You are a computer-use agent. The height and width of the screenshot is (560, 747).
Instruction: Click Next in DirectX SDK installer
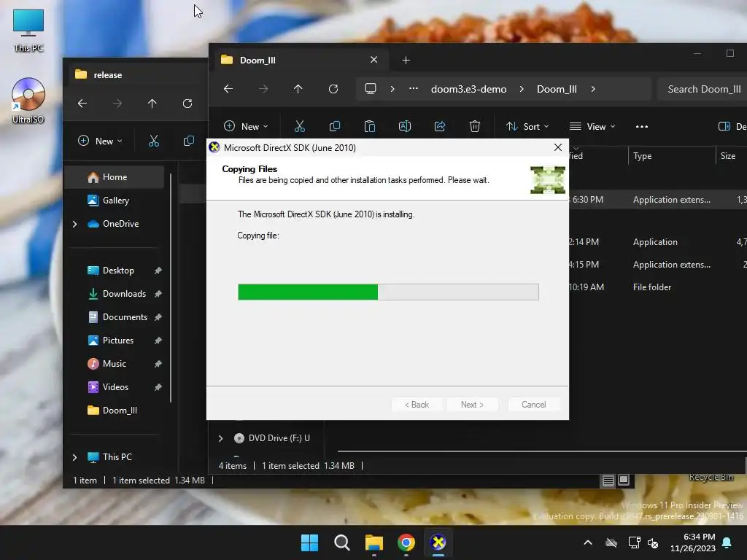472,404
